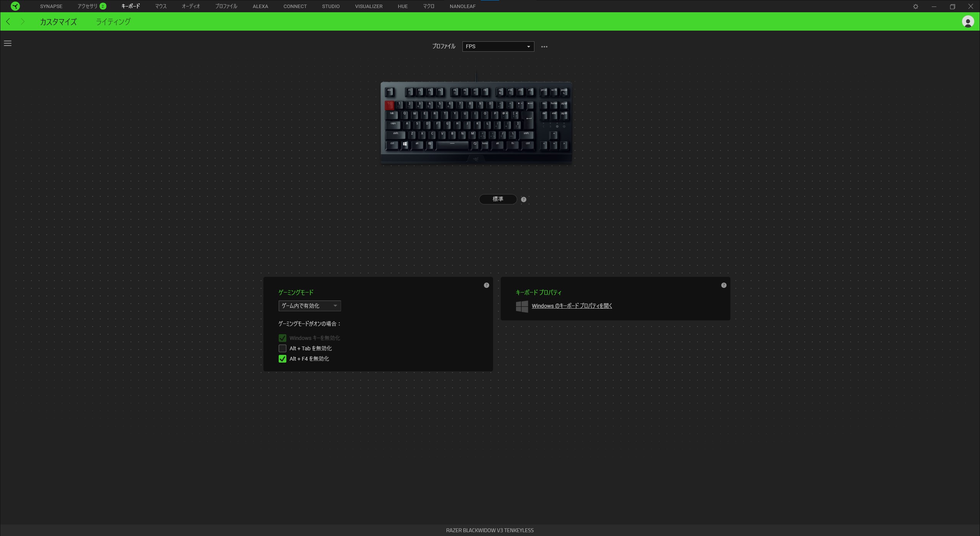Expand the FPS profile dropdown

[x=498, y=46]
